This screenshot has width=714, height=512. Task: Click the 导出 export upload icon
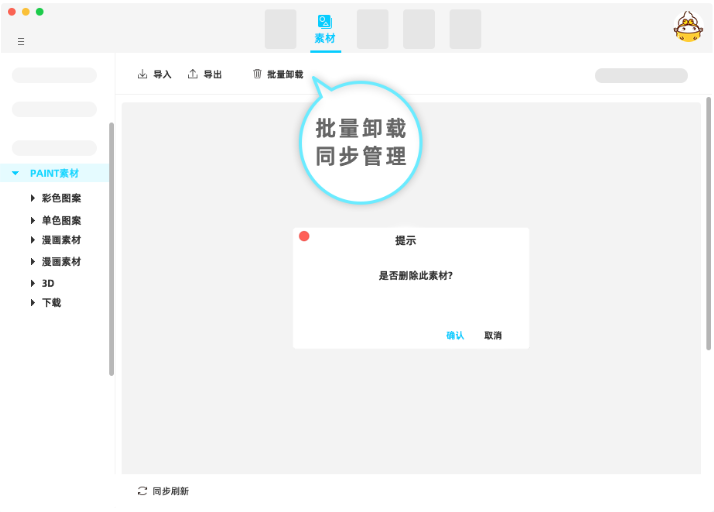(193, 74)
